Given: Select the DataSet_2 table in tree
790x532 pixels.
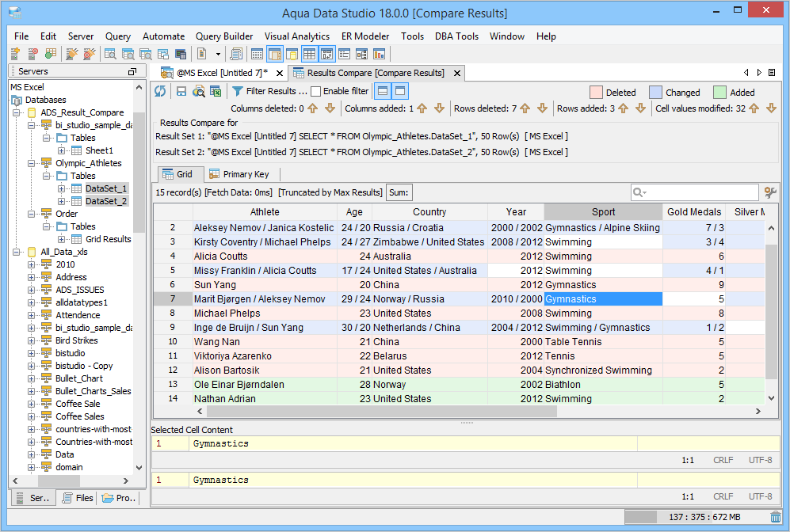Looking at the screenshot, I should point(106,201).
